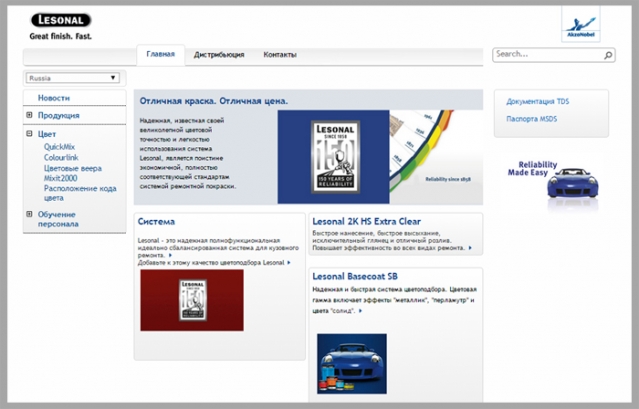Click the Lesonal logo in the header

coord(61,20)
